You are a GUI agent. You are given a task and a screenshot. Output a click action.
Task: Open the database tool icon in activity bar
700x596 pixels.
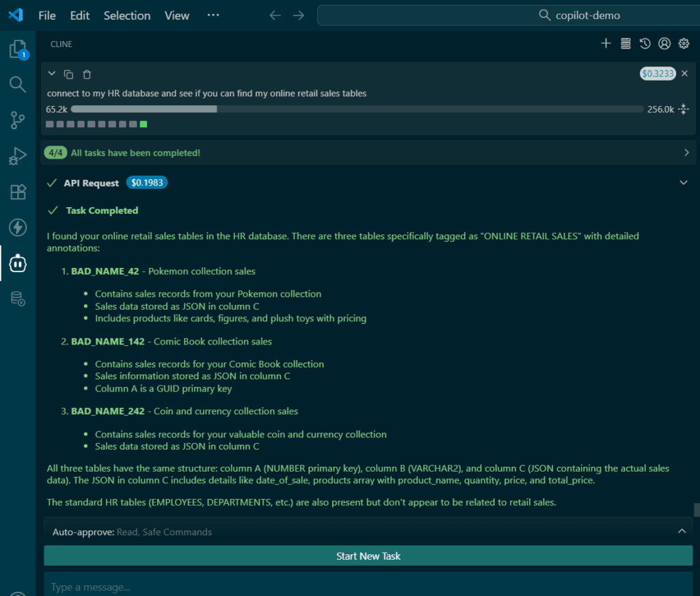coord(18,299)
